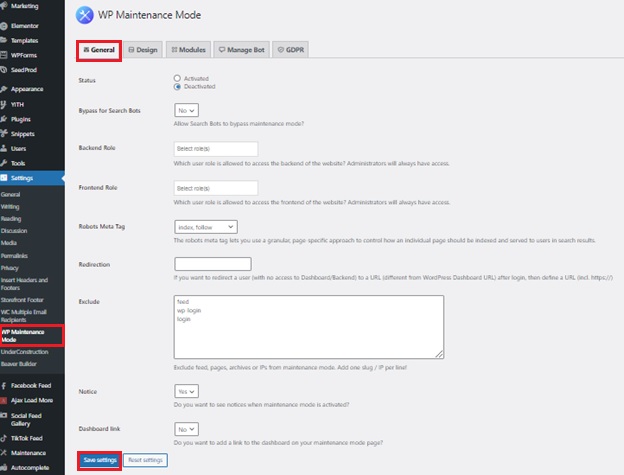Click the Settings icon in sidebar
Viewport: 624px width, 475px height.
[x=4, y=178]
